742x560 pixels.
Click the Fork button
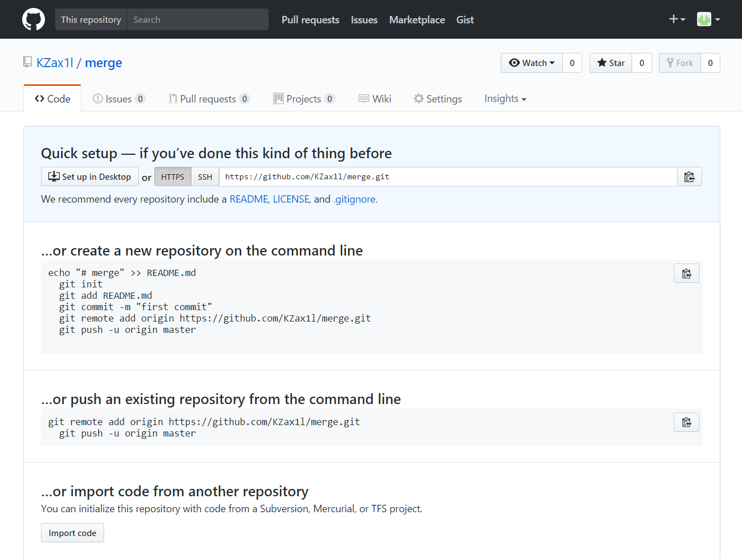coord(679,63)
